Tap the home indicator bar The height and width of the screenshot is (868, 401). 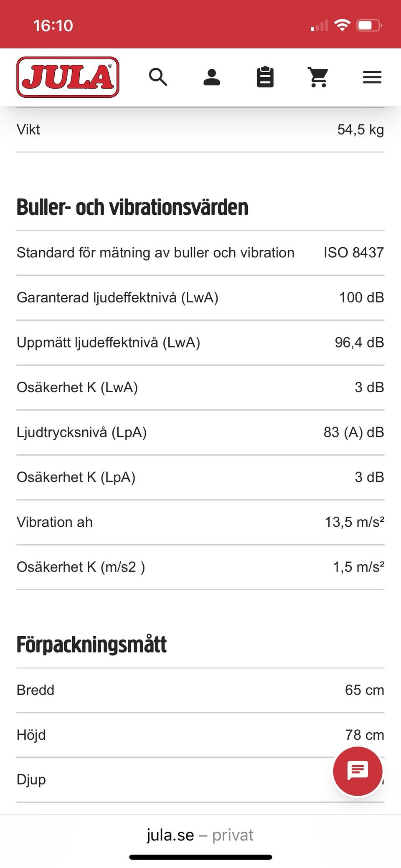coord(200,857)
